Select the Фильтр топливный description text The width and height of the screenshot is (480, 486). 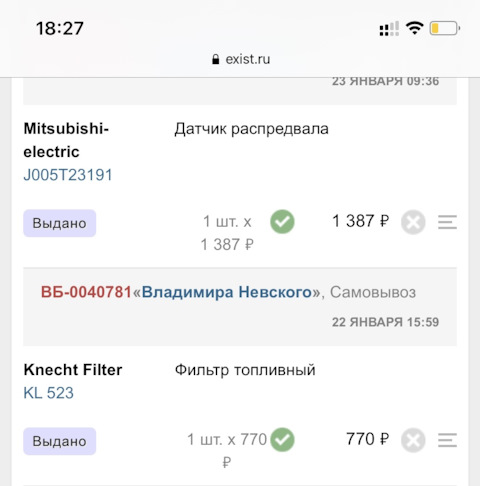[x=245, y=370]
